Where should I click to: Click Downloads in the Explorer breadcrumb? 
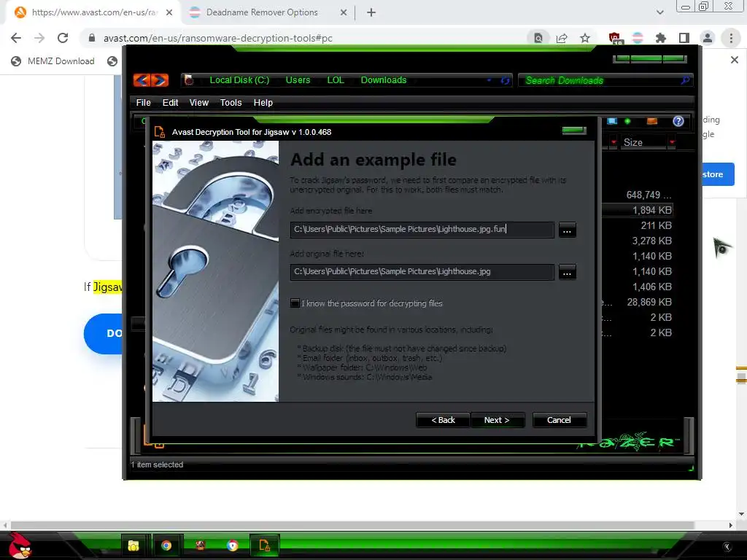tap(384, 80)
